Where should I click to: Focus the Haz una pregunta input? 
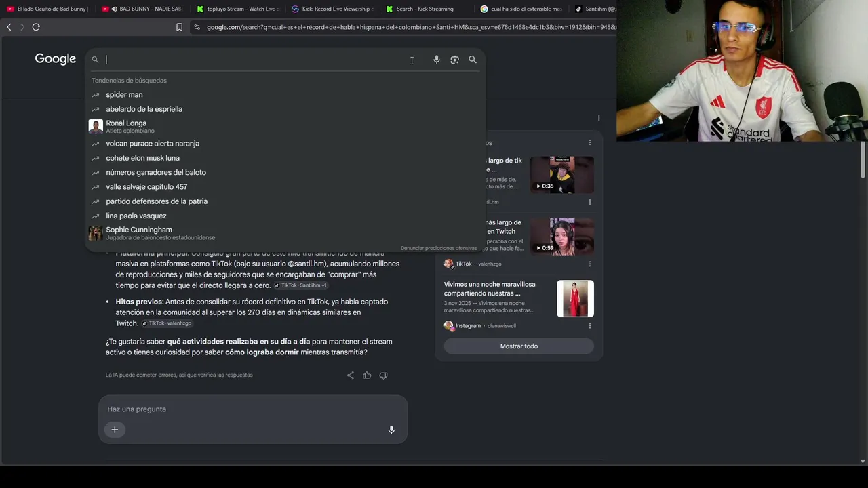click(252, 409)
